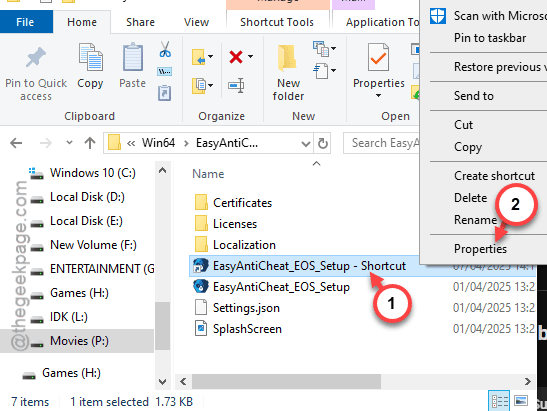This screenshot has height=411, width=547.
Task: Open the Delete dropdown arrow
Action: coord(250,57)
